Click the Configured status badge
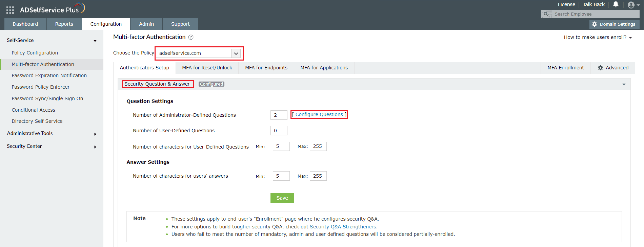644x247 pixels. (x=212, y=84)
